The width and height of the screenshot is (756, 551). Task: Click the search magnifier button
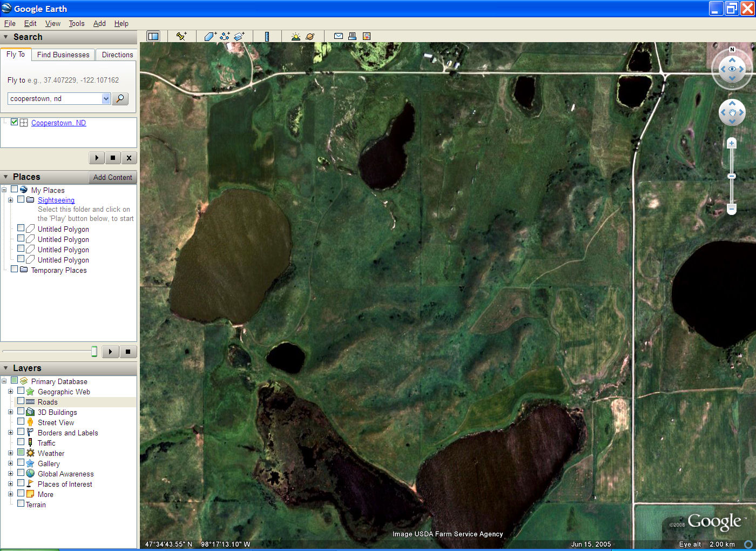point(120,98)
